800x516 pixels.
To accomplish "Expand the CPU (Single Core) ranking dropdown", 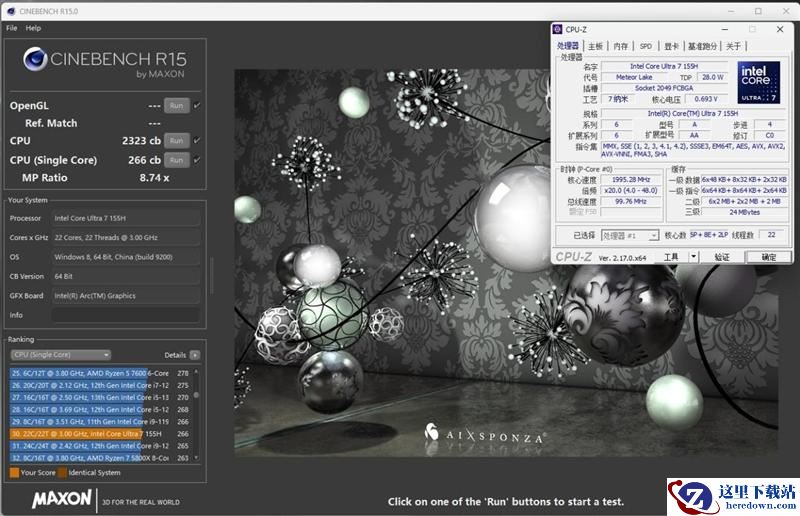I will (x=60, y=354).
